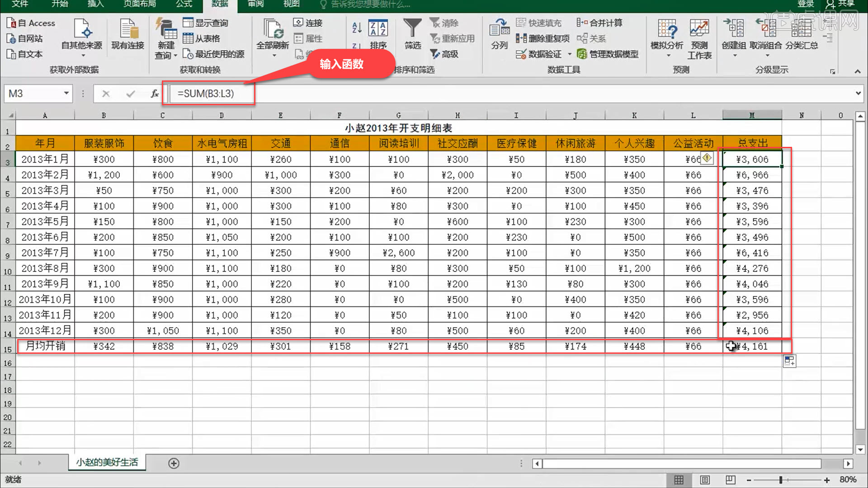The height and width of the screenshot is (488, 868).
Task: Expand the 数据验证 dropdown arrow
Action: tap(570, 54)
